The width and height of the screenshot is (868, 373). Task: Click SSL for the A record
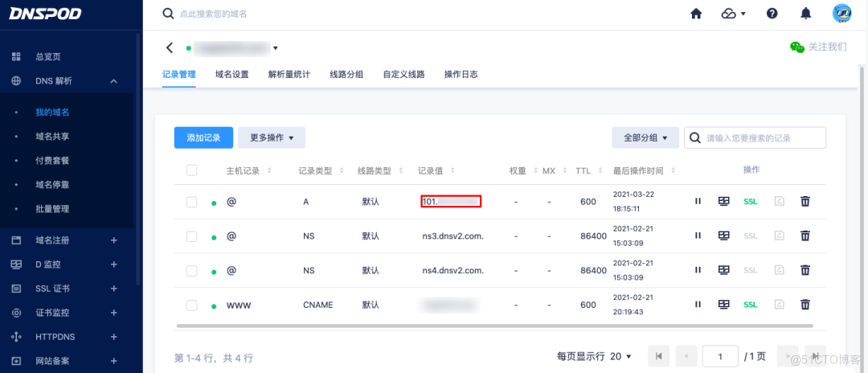click(750, 202)
